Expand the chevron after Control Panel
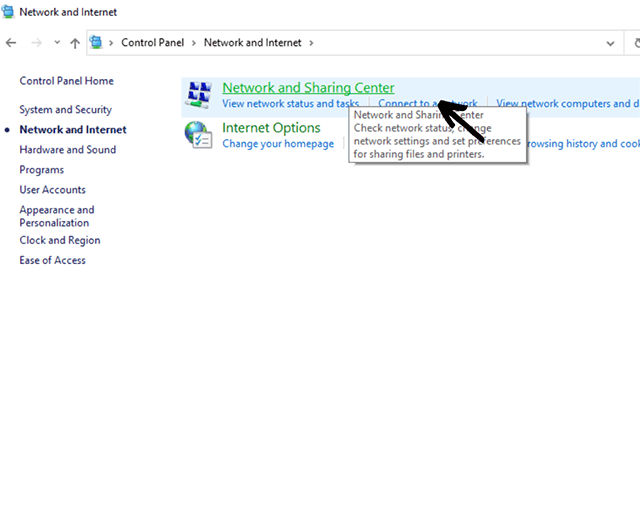The image size is (640, 512). 194,43
